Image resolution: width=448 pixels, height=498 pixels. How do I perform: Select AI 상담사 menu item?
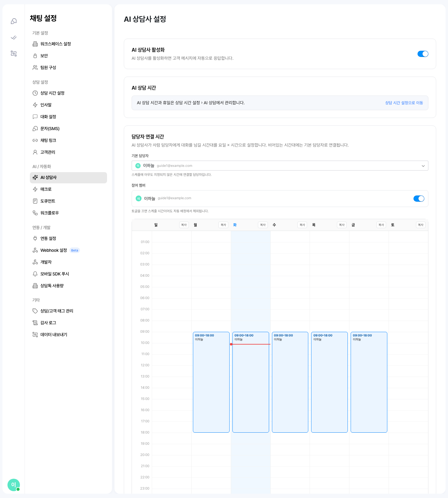(68, 177)
